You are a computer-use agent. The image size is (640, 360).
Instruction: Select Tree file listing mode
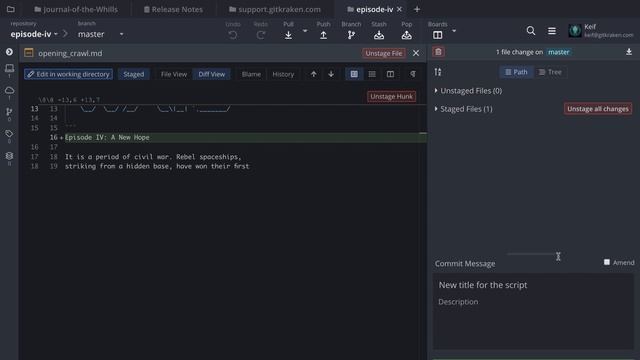pos(550,72)
